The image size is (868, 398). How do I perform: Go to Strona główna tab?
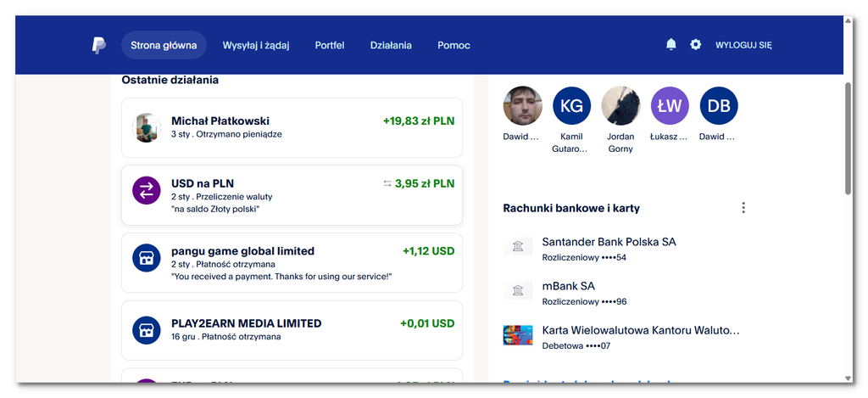164,46
